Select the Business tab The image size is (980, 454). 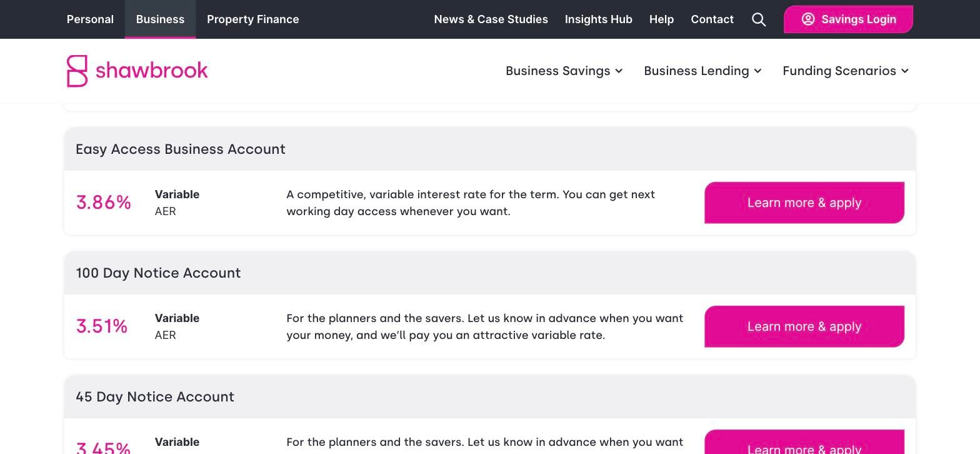(x=160, y=19)
